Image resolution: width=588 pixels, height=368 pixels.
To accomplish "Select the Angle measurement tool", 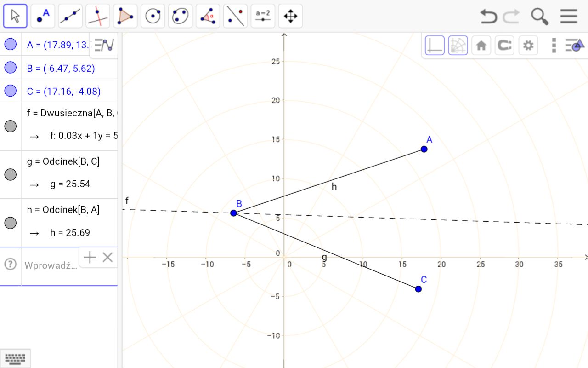I will [x=208, y=17].
